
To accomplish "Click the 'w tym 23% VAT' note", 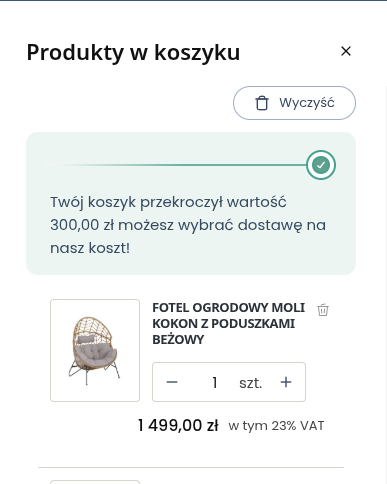I will [x=276, y=426].
